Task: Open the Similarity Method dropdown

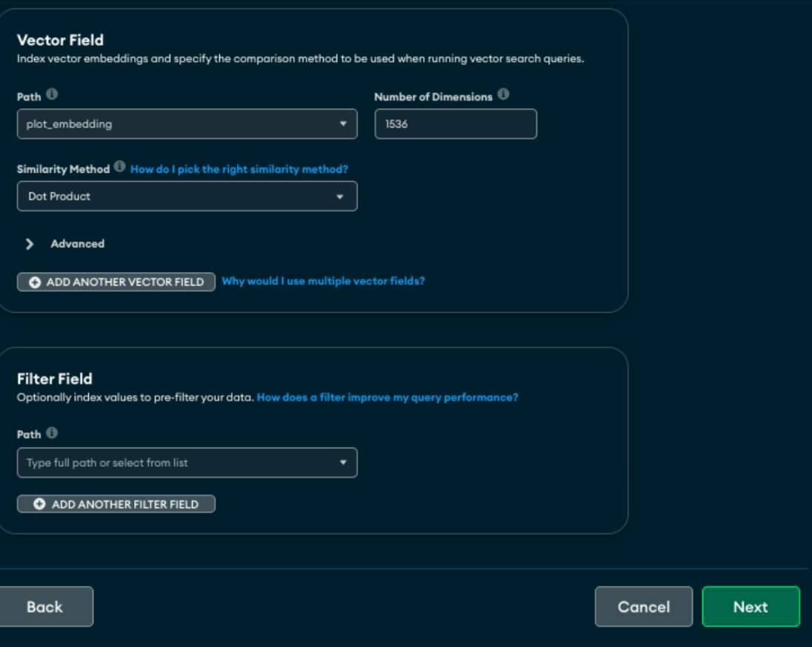Action: click(185, 196)
